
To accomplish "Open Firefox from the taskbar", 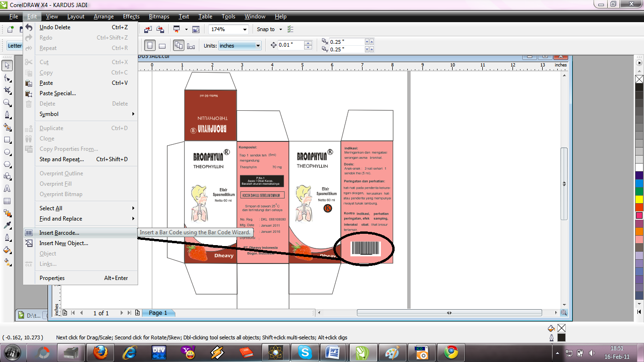I will pos(99,352).
